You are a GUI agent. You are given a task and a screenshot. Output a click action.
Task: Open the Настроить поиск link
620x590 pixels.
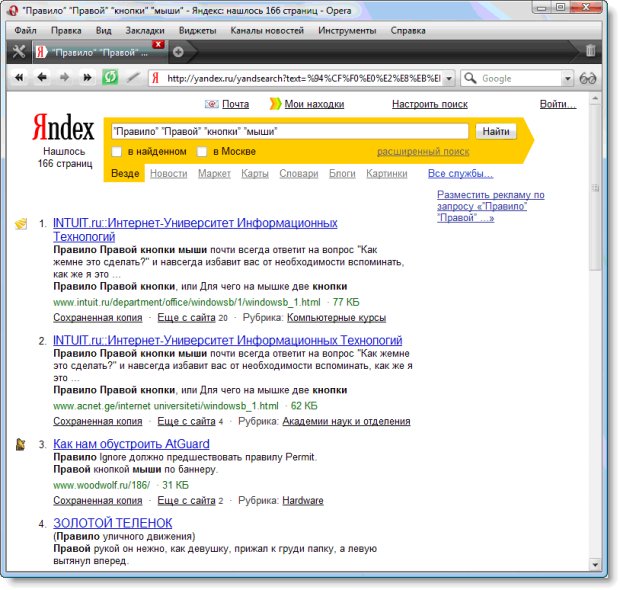(430, 104)
